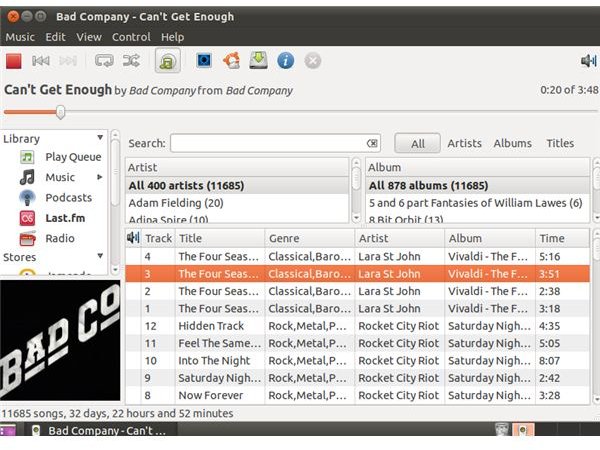Sort by the Artist column header in track list
Image resolution: width=600 pixels, height=450 pixels.
399,238
